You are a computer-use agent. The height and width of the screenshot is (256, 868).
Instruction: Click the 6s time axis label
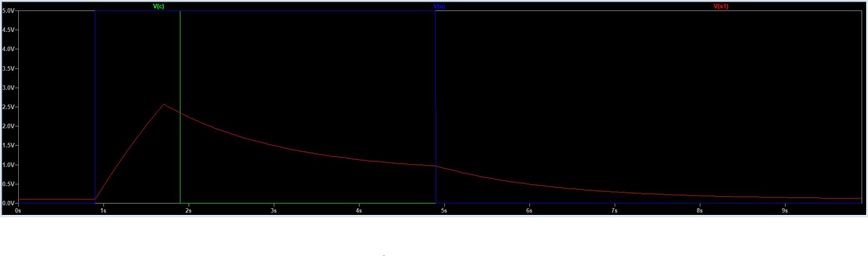(529, 211)
